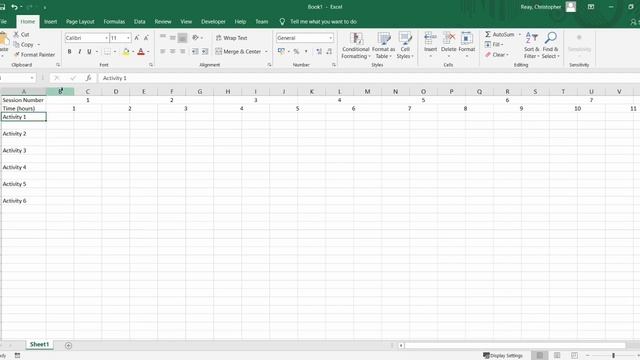
Task: Decrease font size with smaller A
Action: [x=146, y=38]
